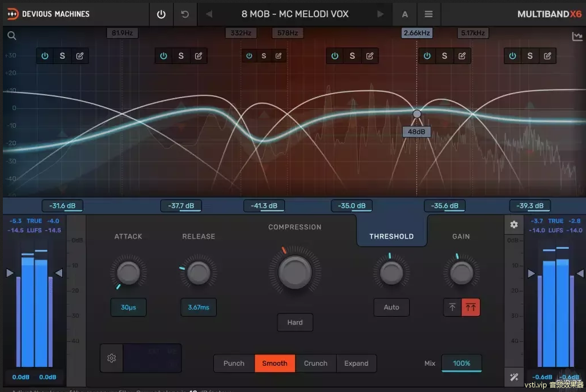
Task: Click the -35.6 dB threshold value
Action: coord(444,206)
